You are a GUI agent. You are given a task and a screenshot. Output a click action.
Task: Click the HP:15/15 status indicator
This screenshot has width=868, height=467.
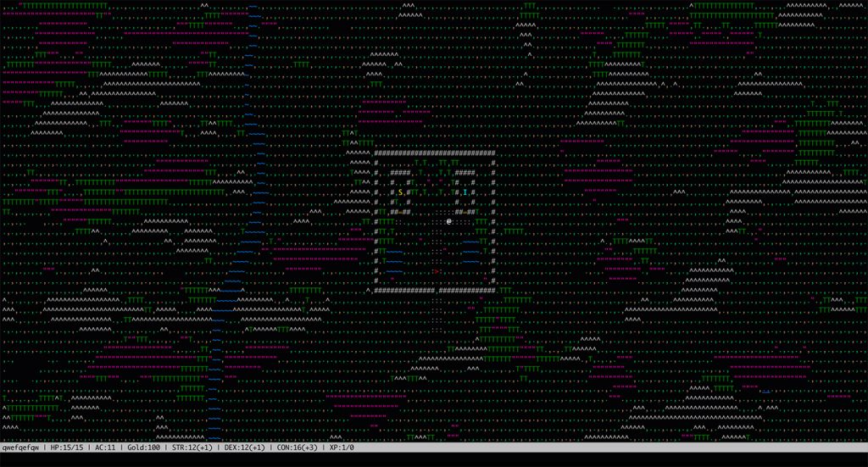[x=69, y=447]
